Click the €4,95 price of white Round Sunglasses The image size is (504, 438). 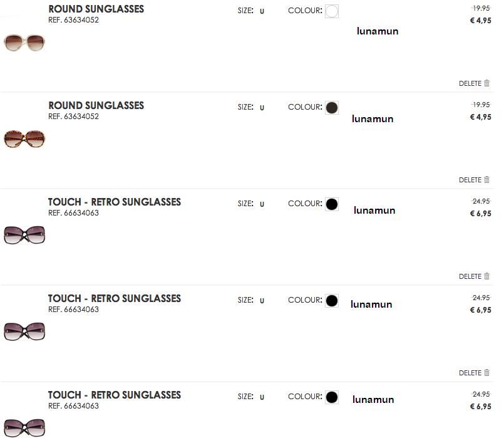coord(480,21)
